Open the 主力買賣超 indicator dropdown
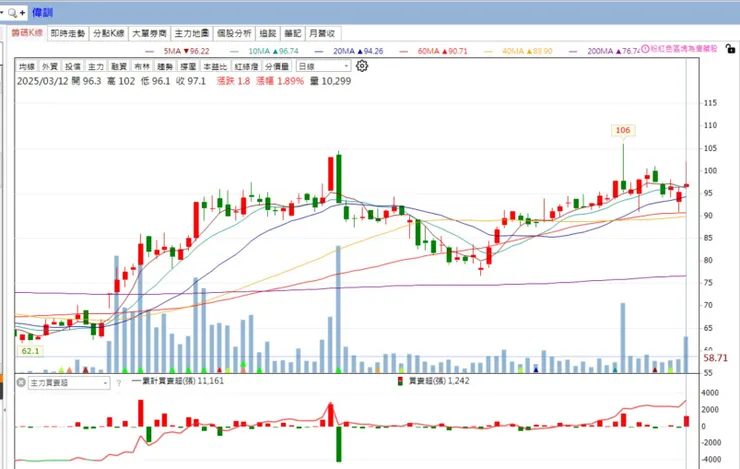This screenshot has height=469, width=740. [69, 383]
